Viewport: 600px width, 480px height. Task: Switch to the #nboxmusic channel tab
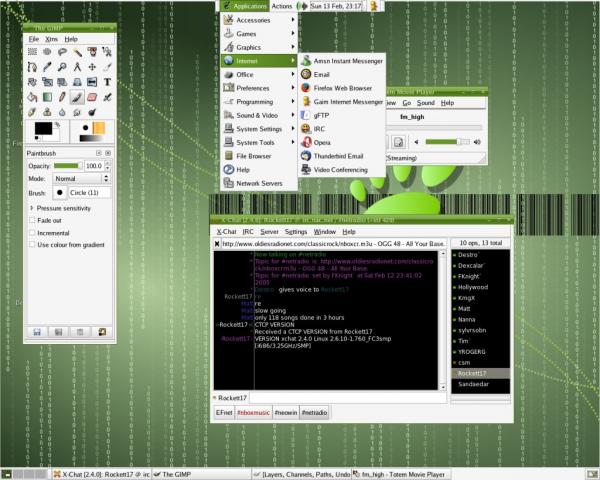pyautogui.click(x=253, y=413)
